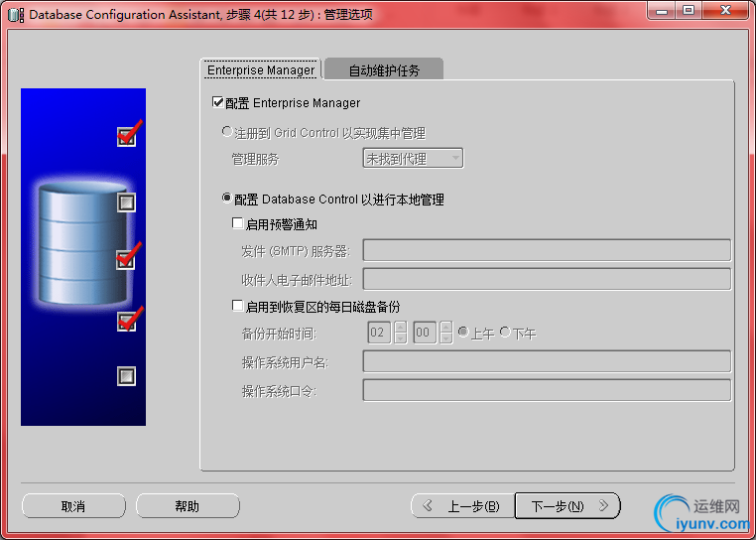Increase the backup minute with up arrow

pos(446,327)
